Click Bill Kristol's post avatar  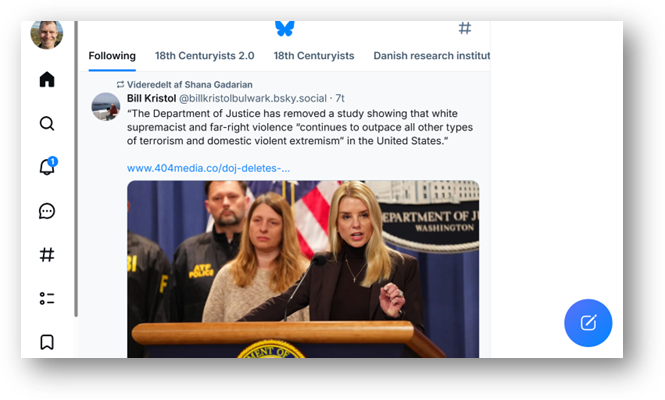point(106,106)
